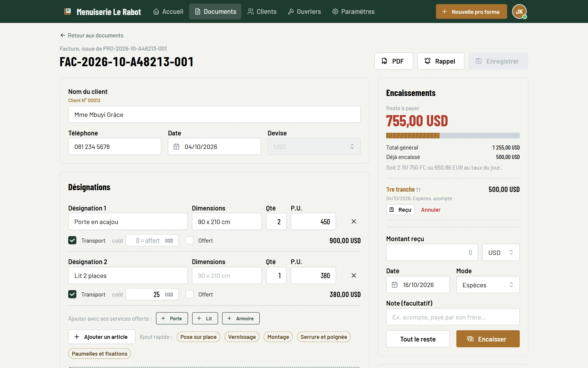588x368 pixels.
Task: Remove Désignation 1 with the X icon
Action: coord(354,221)
